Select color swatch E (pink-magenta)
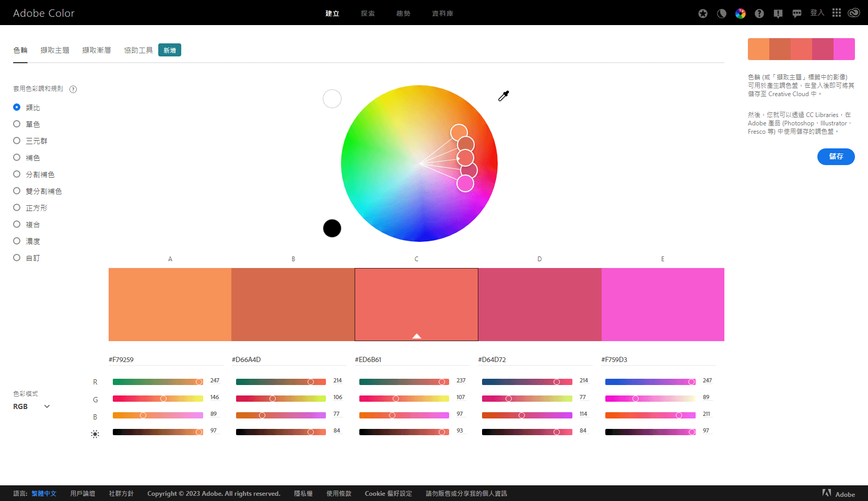 (x=663, y=305)
